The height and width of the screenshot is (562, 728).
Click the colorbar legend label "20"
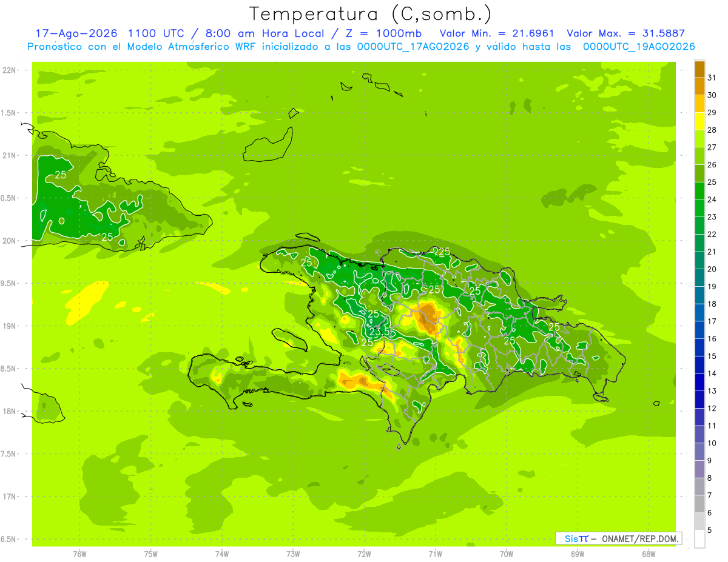[712, 269]
